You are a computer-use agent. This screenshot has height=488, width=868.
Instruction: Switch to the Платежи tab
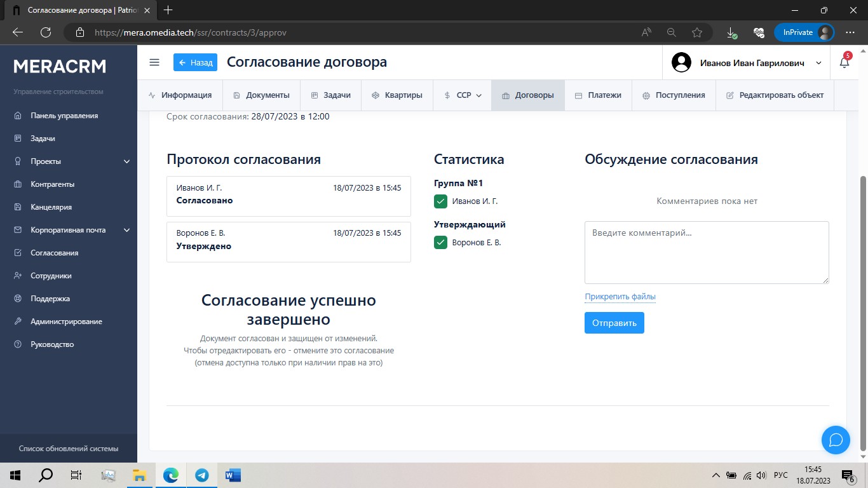tap(598, 95)
